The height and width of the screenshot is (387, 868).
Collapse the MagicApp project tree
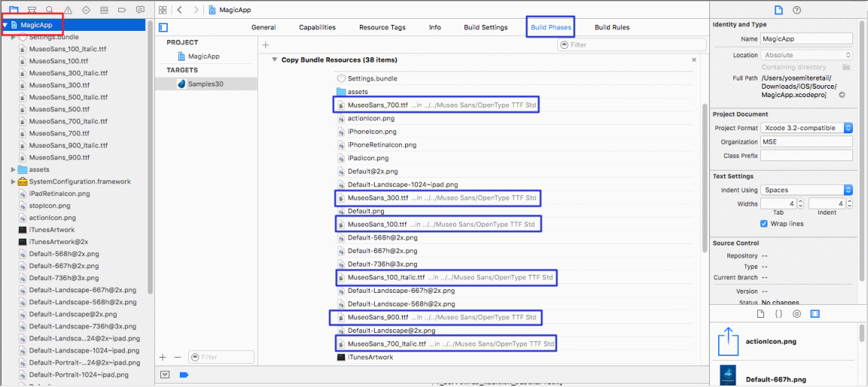tap(5, 25)
